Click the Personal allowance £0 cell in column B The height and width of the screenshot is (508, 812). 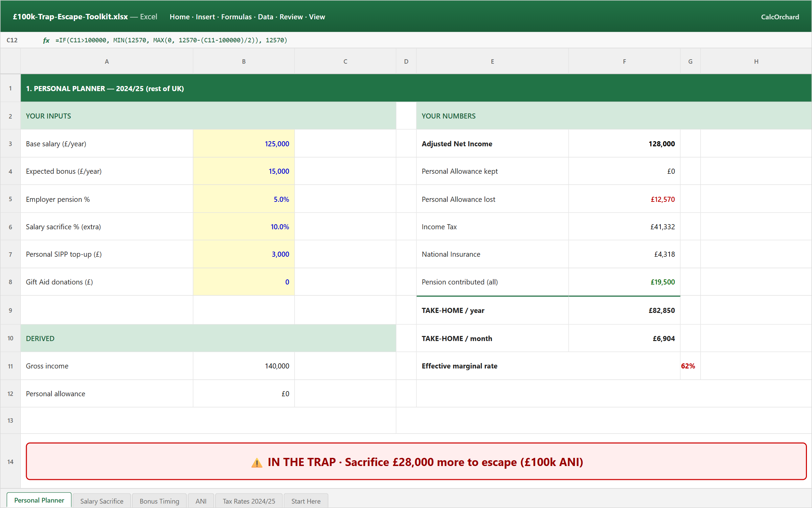[x=244, y=394]
